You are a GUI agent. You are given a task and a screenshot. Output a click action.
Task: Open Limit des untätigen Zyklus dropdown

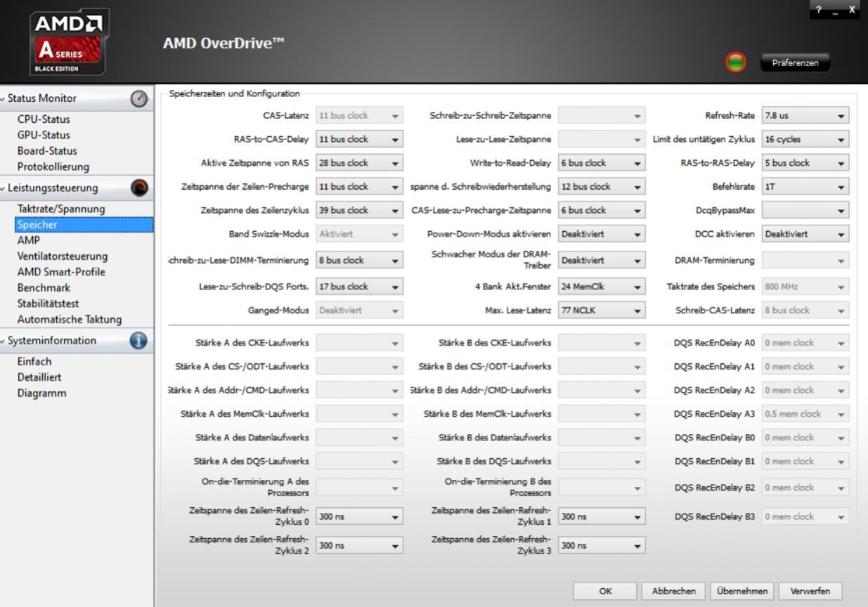pos(805,139)
